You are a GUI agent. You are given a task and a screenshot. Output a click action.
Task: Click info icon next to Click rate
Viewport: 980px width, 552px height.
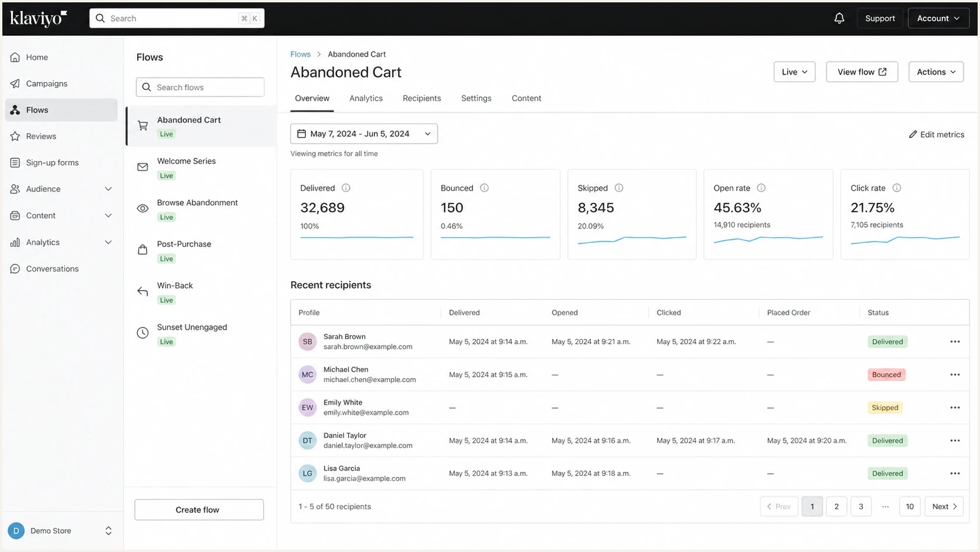click(x=897, y=188)
